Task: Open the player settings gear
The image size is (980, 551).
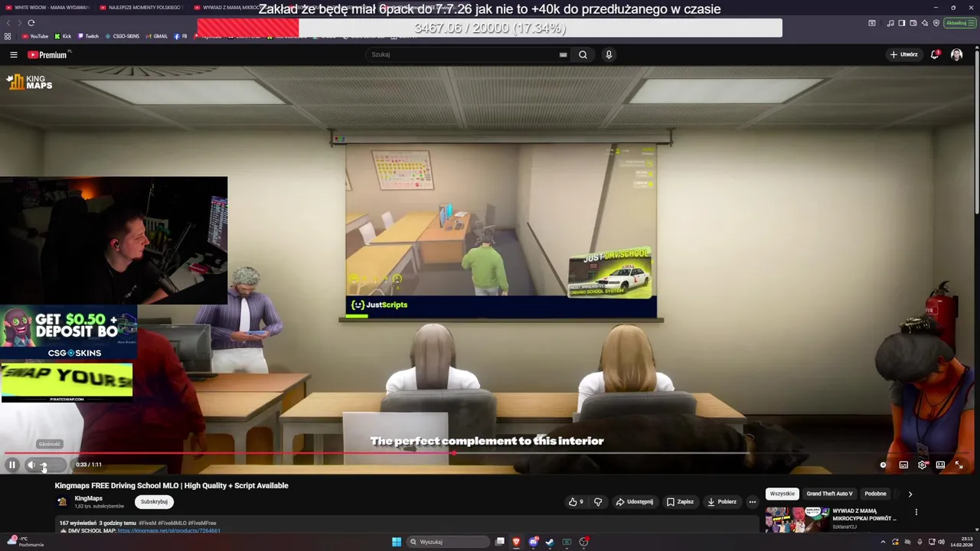Action: pyautogui.click(x=922, y=465)
